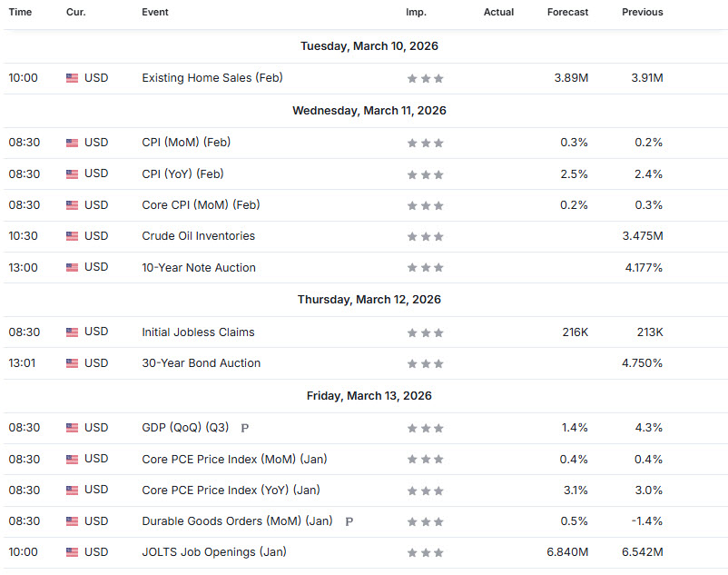
Task: Open the Existing Home Sales (Feb) event
Action: (212, 78)
